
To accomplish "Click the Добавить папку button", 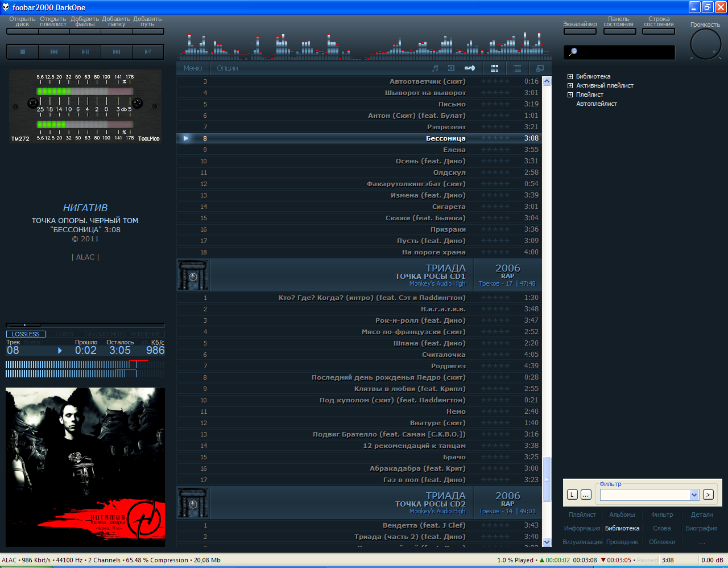I will pyautogui.click(x=117, y=31).
